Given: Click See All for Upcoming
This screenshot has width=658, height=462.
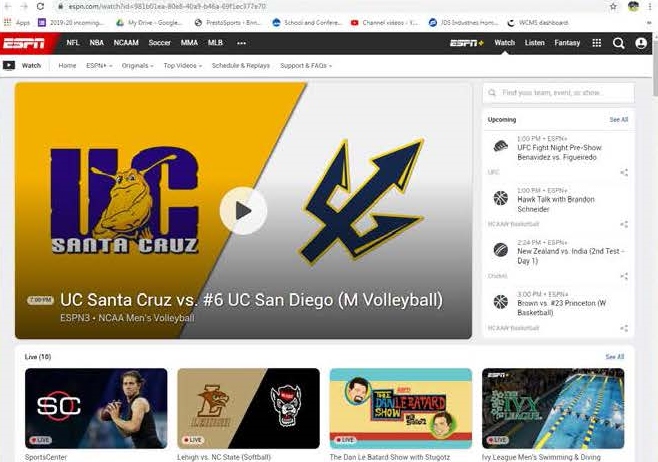Looking at the screenshot, I should click(619, 120).
